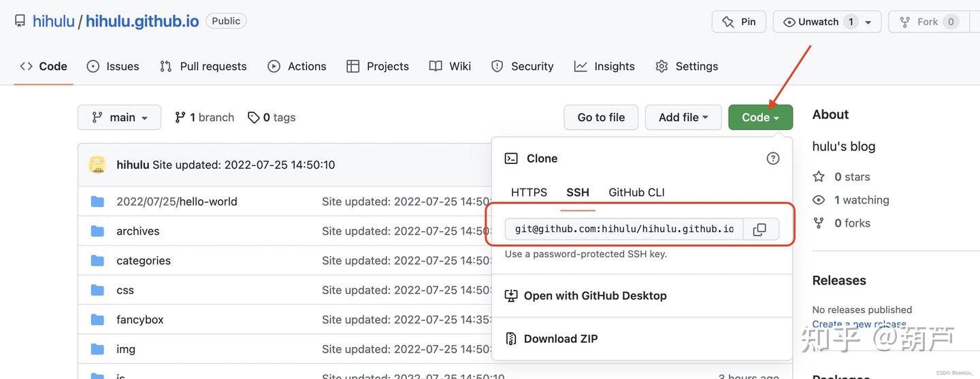Expand the main branch dropdown

[119, 117]
